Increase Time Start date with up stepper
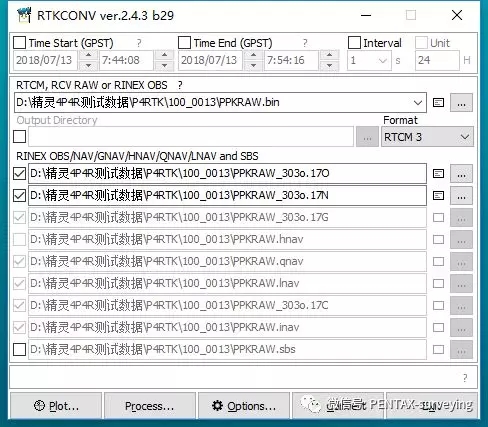Screen dimensions: 488x427 (88, 55)
